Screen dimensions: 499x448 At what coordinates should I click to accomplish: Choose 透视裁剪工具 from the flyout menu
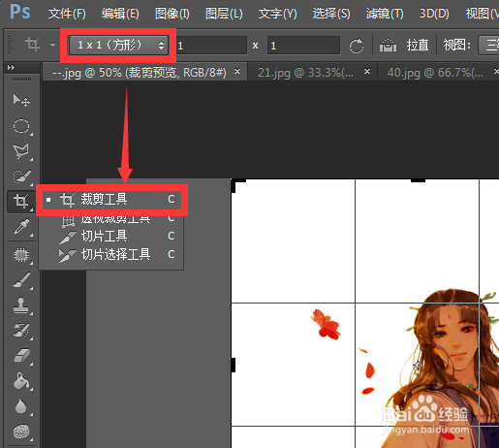click(x=111, y=218)
